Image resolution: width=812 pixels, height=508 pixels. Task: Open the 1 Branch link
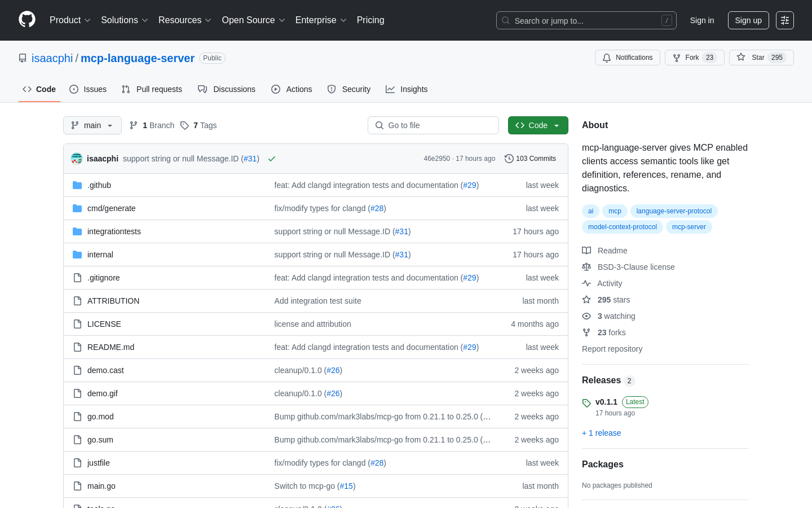pos(152,125)
